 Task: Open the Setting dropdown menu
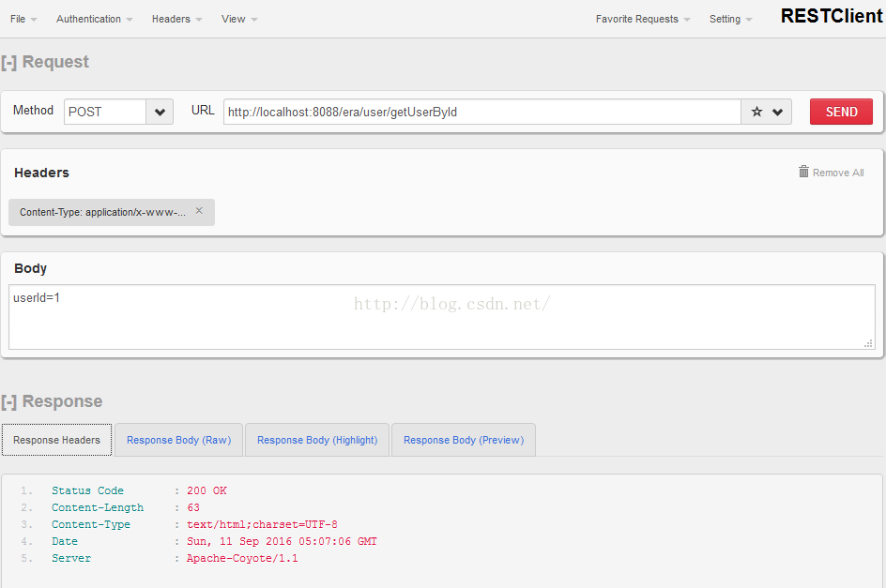coord(730,19)
